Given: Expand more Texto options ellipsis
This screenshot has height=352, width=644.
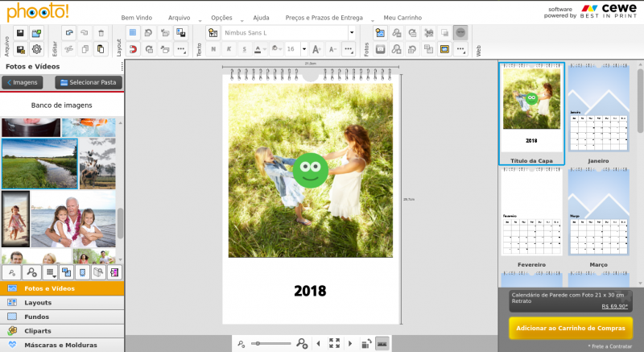Looking at the screenshot, I should [349, 49].
